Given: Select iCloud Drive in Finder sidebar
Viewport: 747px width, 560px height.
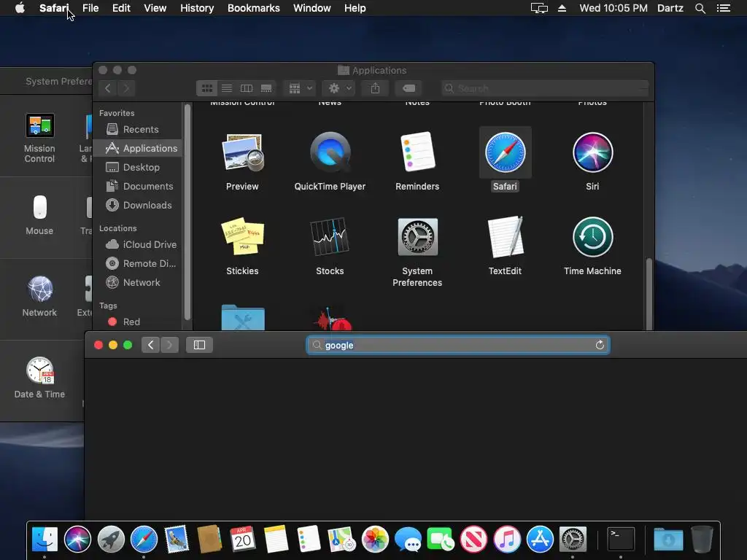Looking at the screenshot, I should 138,244.
